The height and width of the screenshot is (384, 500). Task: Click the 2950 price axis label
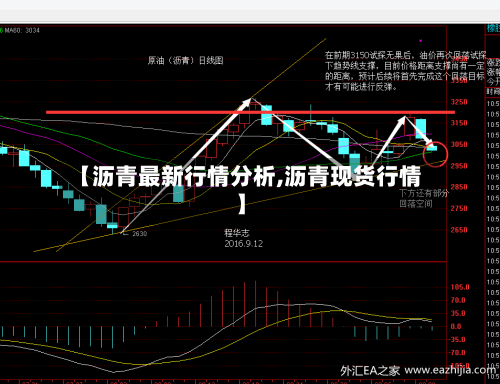(x=459, y=166)
